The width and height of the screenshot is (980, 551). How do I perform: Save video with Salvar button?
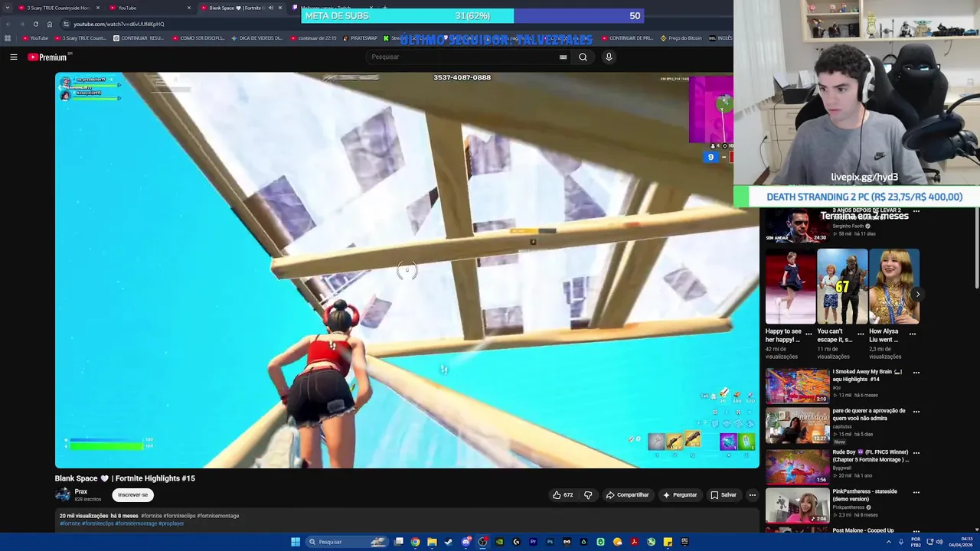click(724, 495)
